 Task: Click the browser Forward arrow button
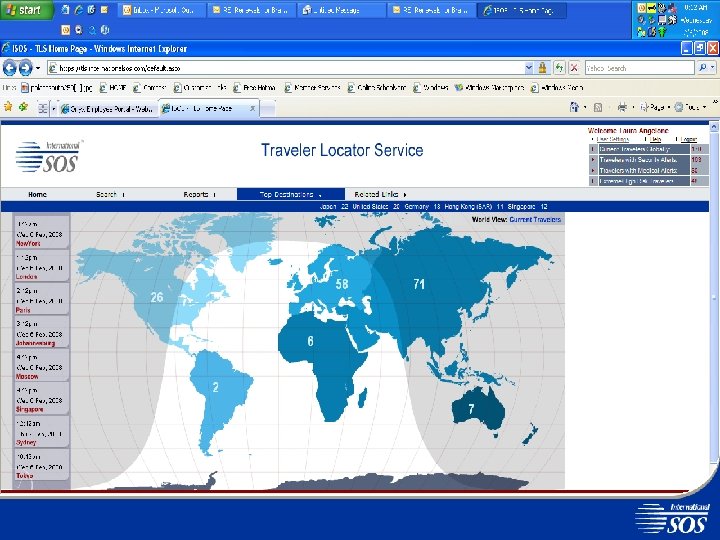[x=25, y=68]
